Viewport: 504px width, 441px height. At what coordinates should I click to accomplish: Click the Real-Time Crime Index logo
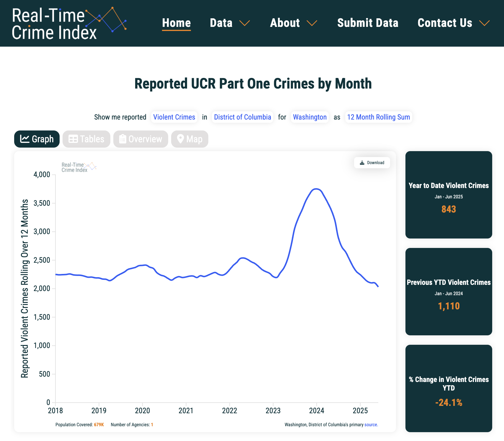[x=69, y=23]
